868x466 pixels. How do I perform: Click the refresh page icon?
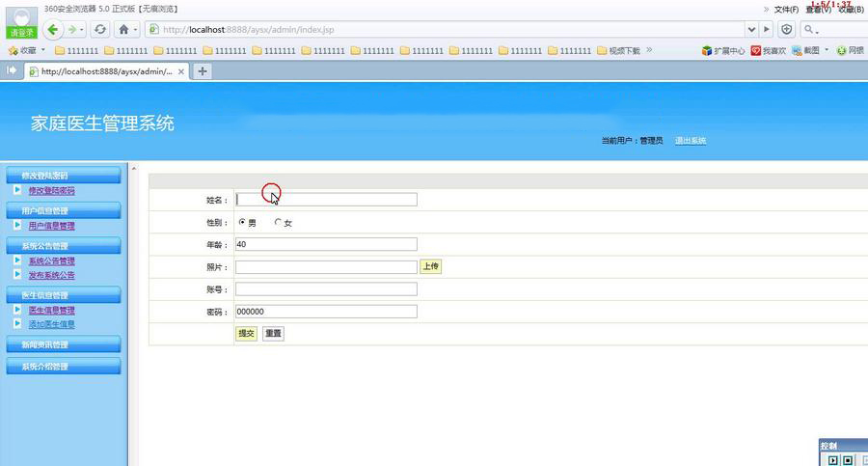[100, 30]
